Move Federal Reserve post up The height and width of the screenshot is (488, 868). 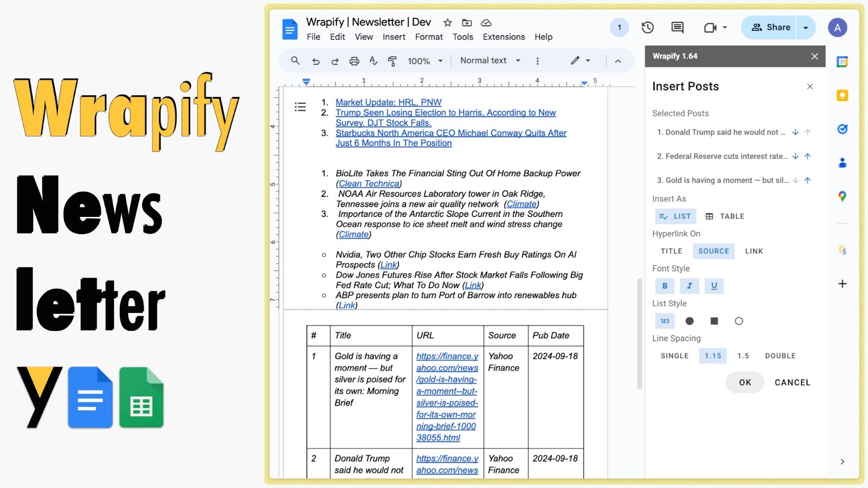808,156
